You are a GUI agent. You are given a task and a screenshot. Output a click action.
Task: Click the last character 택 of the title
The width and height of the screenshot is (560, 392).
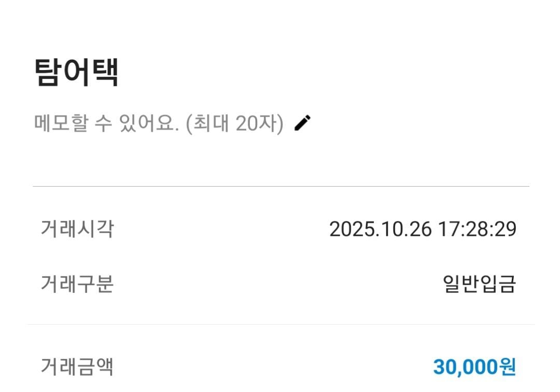105,72
